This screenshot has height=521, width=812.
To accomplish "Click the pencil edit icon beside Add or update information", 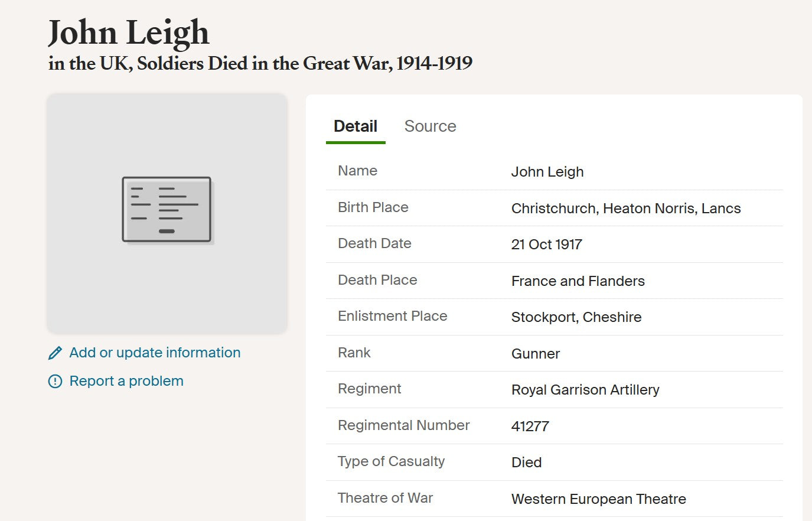I will (55, 353).
